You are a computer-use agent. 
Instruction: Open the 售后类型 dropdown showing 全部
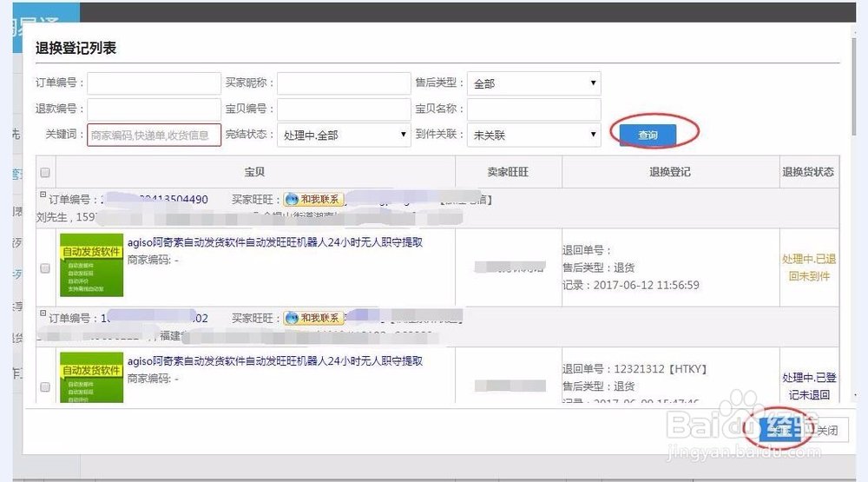(x=534, y=83)
